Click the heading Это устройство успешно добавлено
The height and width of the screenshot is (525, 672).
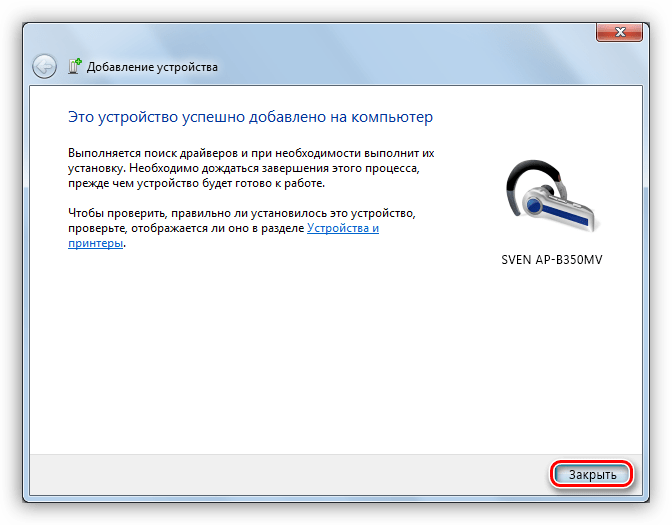[x=250, y=117]
